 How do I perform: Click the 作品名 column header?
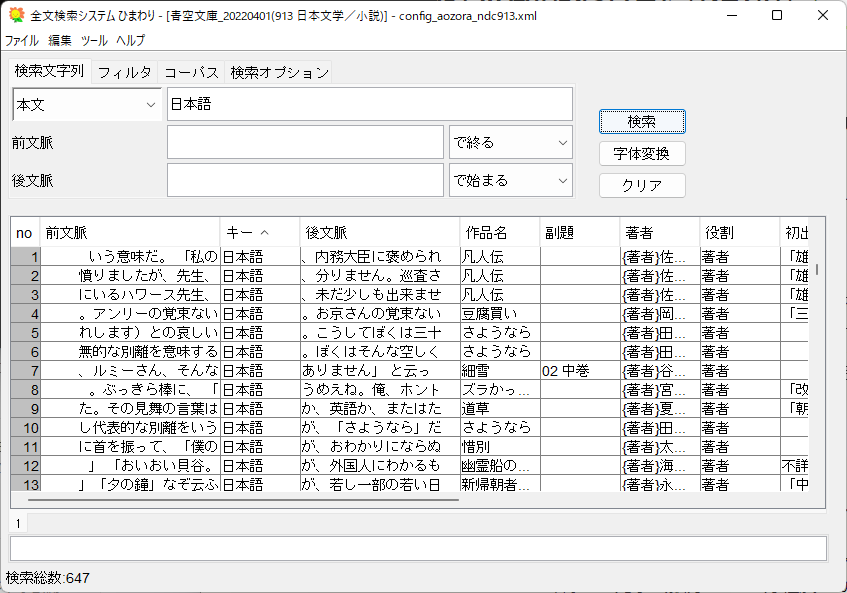[499, 232]
